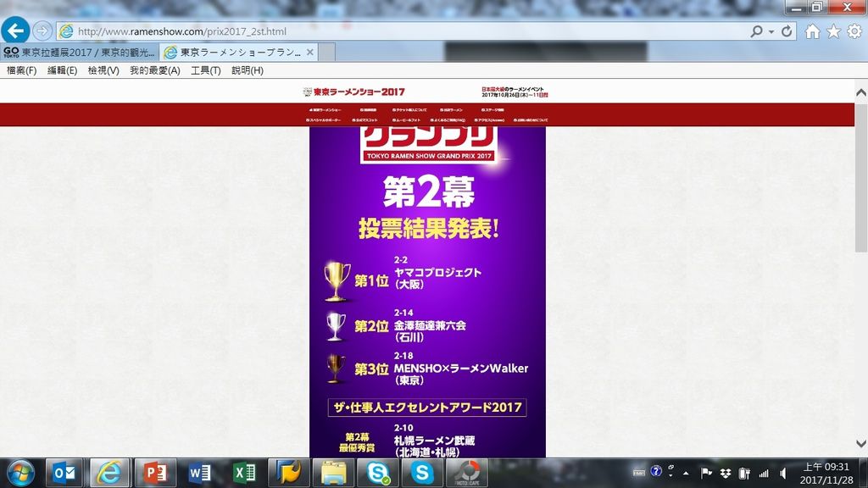
Task: Click the blue help question-mark tray icon
Action: [x=656, y=471]
